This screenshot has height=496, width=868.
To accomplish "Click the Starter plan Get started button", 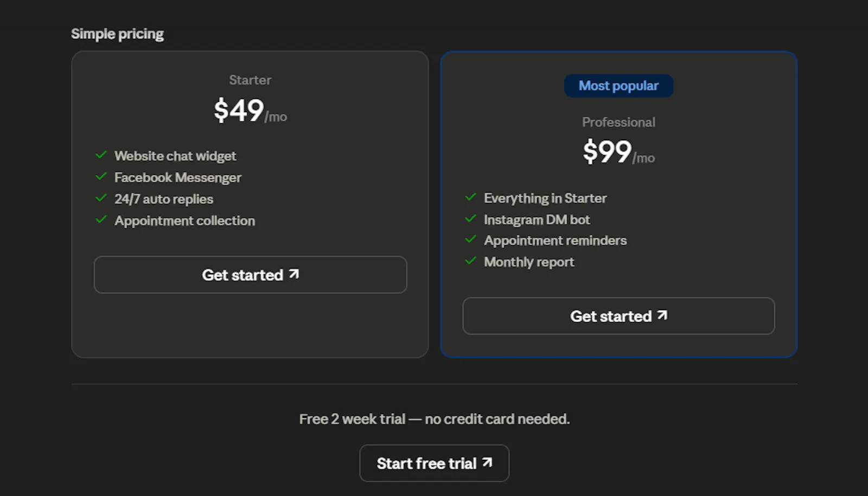I will 250,275.
